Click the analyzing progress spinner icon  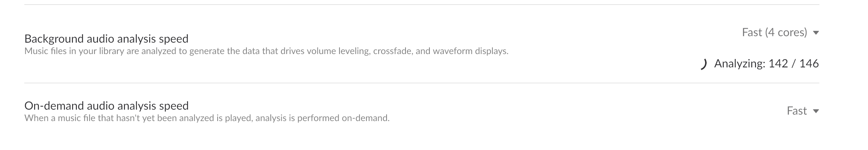pos(703,64)
